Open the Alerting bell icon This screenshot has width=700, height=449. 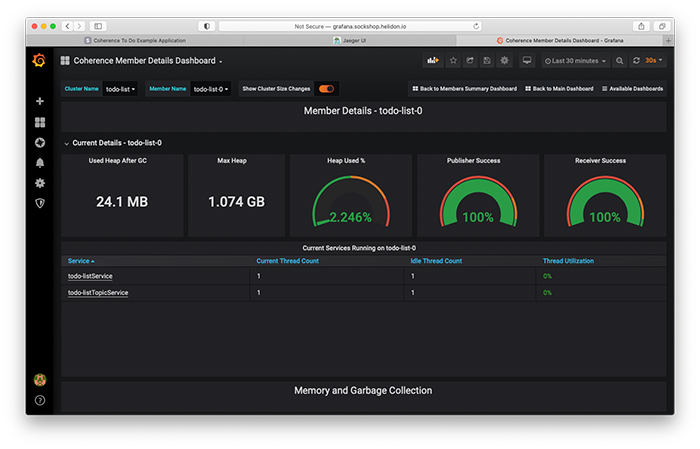tap(40, 163)
